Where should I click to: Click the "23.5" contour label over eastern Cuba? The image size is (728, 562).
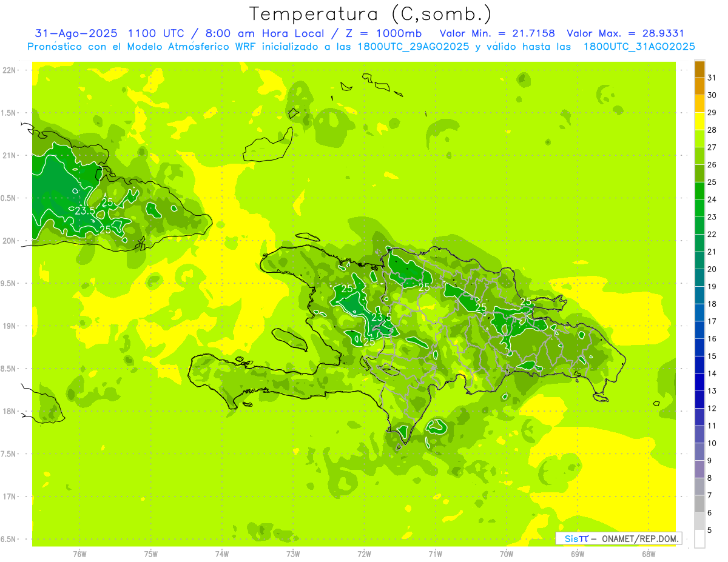86,211
